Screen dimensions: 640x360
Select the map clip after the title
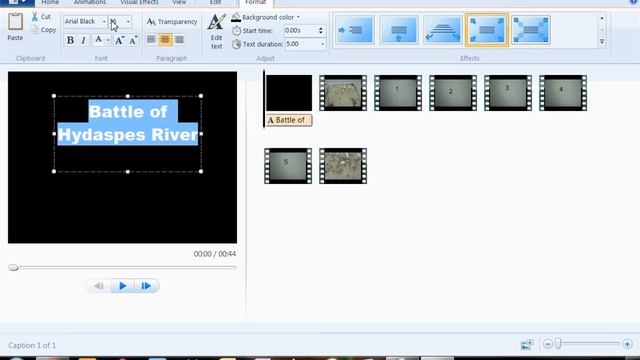pyautogui.click(x=343, y=93)
